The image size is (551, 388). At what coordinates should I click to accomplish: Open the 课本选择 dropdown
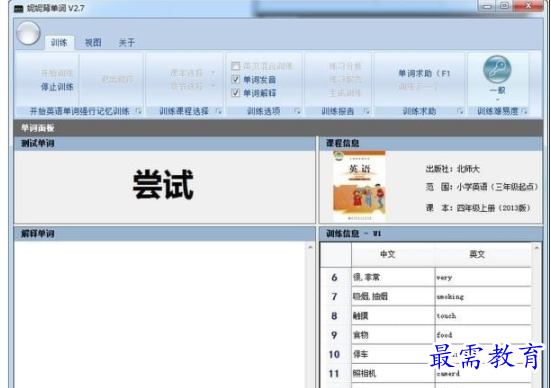(x=191, y=73)
